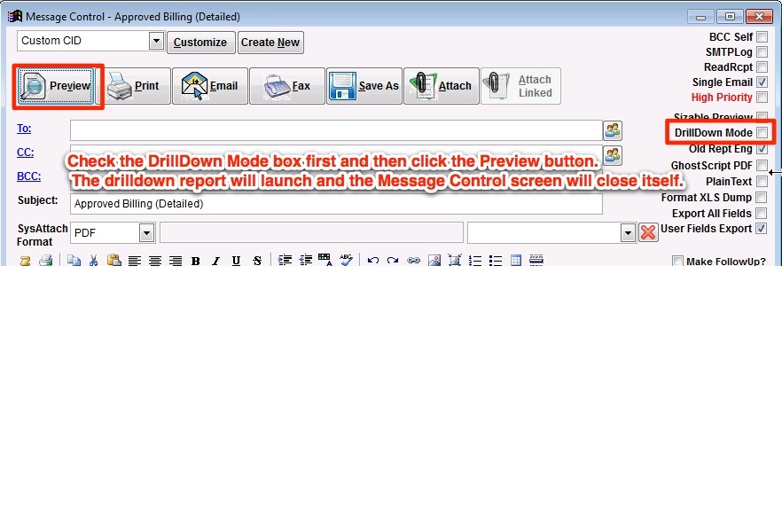The image size is (782, 532).
Task: Uncheck the Single Email checkbox
Action: 762,82
